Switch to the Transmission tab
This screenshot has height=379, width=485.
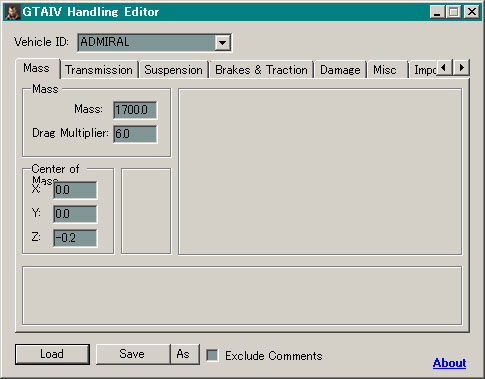[x=99, y=70]
